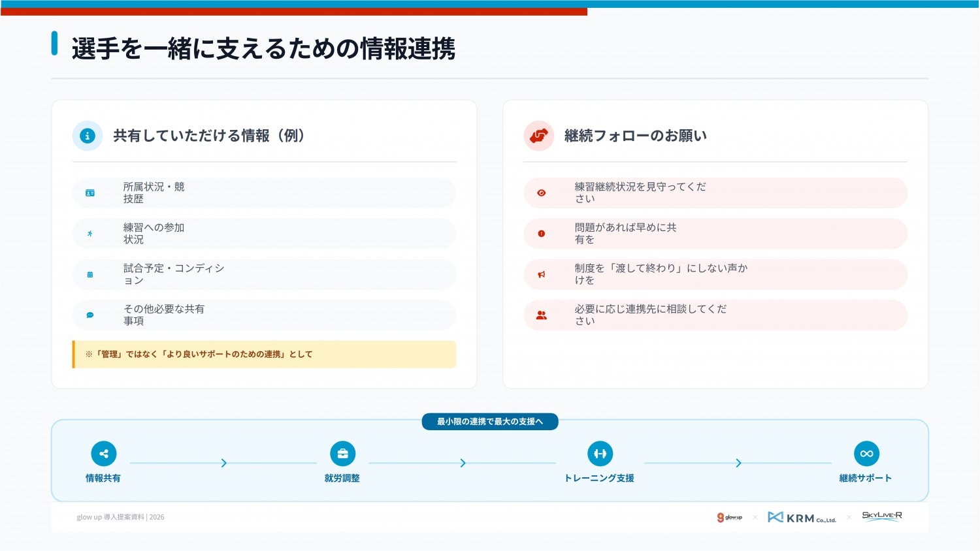
Task: Click the share icon above 情報共有
Action: 103,454
